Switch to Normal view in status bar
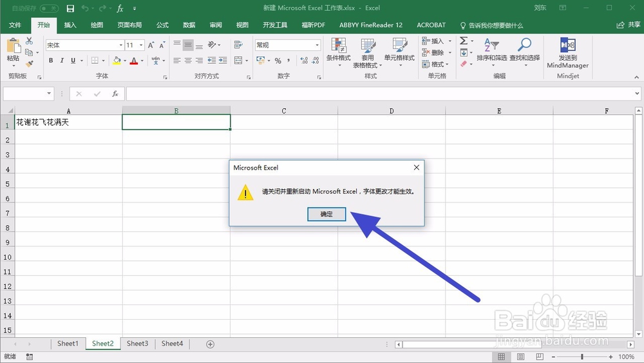 coord(502,357)
